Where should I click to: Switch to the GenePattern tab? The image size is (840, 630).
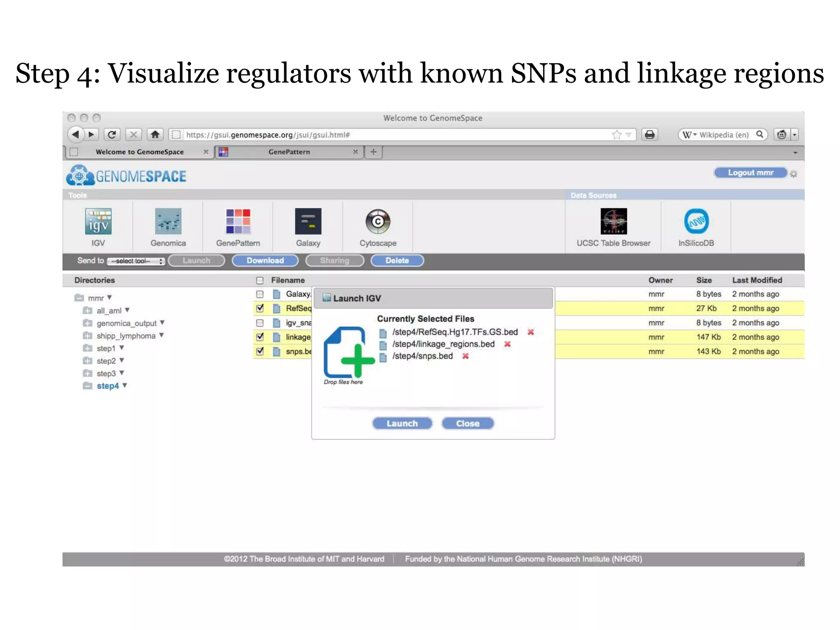pyautogui.click(x=289, y=152)
